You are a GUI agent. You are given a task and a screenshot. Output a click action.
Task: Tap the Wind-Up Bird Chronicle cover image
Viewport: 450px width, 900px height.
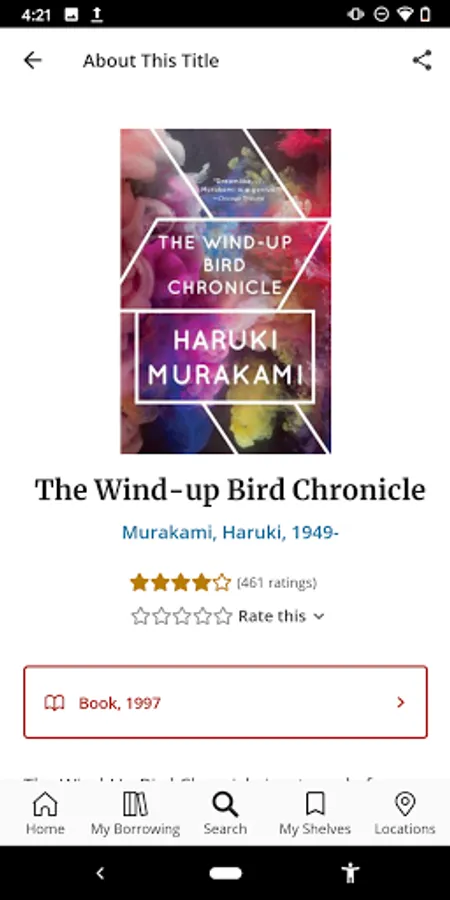click(x=226, y=291)
